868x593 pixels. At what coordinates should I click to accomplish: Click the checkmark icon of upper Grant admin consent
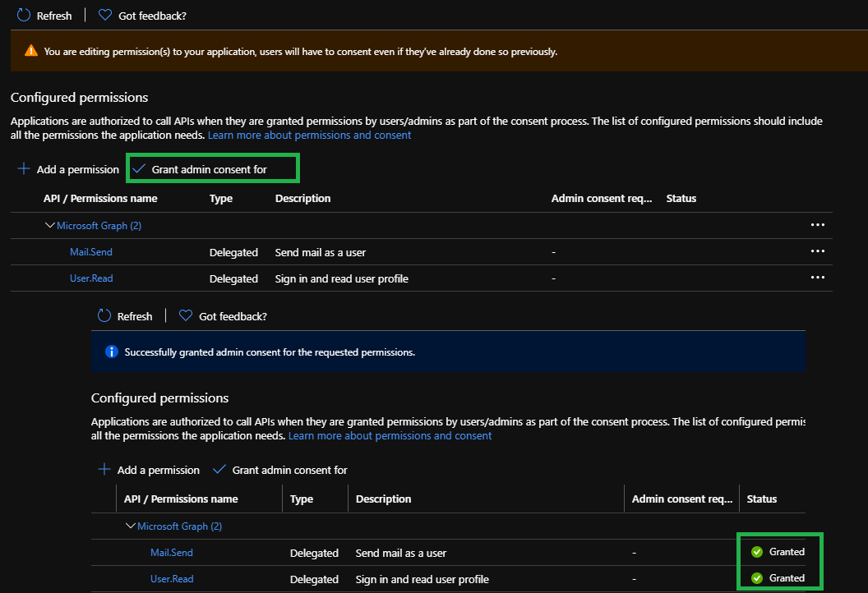point(139,168)
